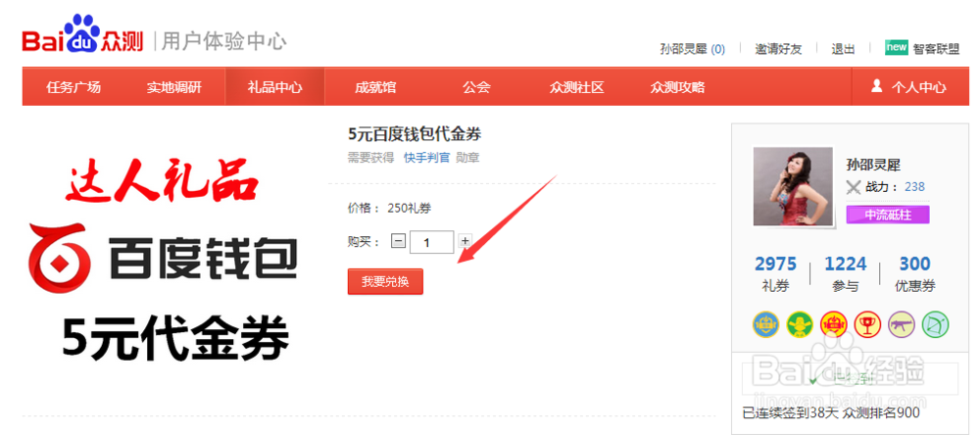
Task: Increase the purchase quantity with plus button
Action: coord(465,241)
